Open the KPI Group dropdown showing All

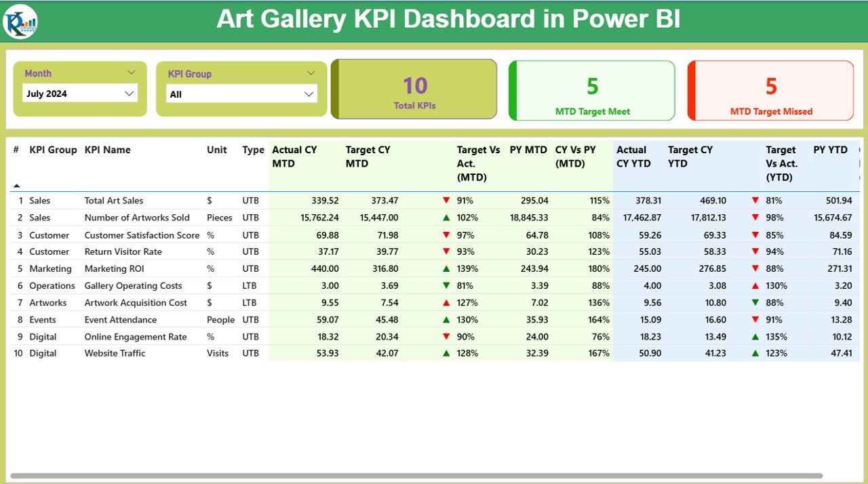241,94
